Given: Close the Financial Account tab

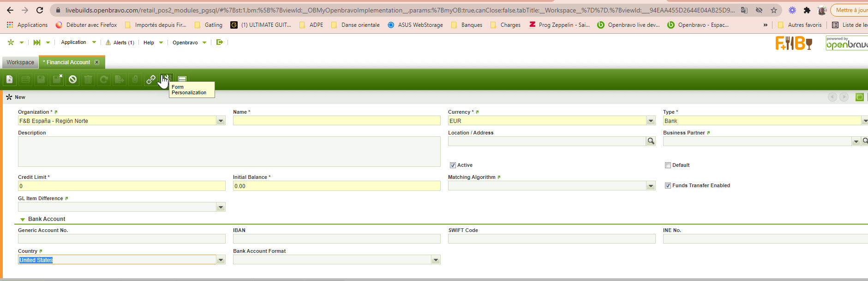Looking at the screenshot, I should 96,62.
